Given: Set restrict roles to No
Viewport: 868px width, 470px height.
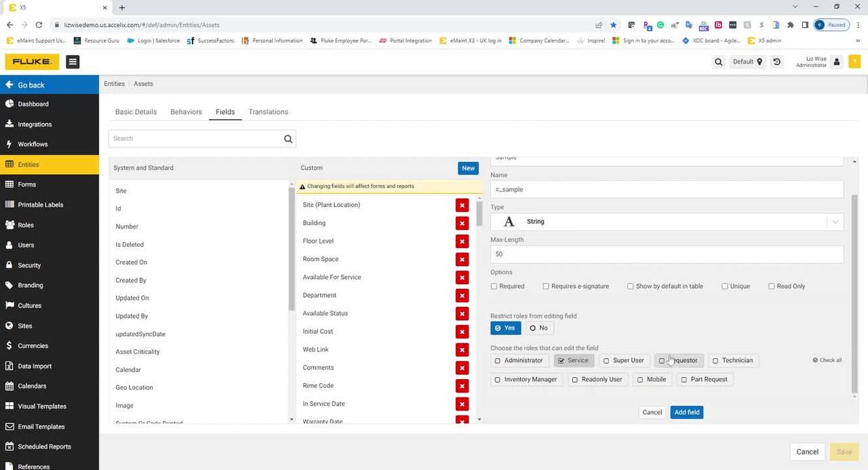Looking at the screenshot, I should point(539,328).
